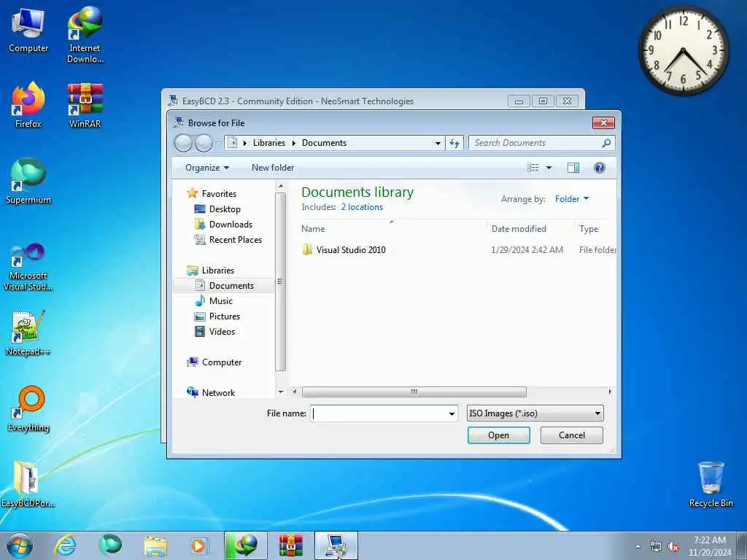Show hidden tray icons arrow
Screen dimensions: 747x560
tap(638, 547)
